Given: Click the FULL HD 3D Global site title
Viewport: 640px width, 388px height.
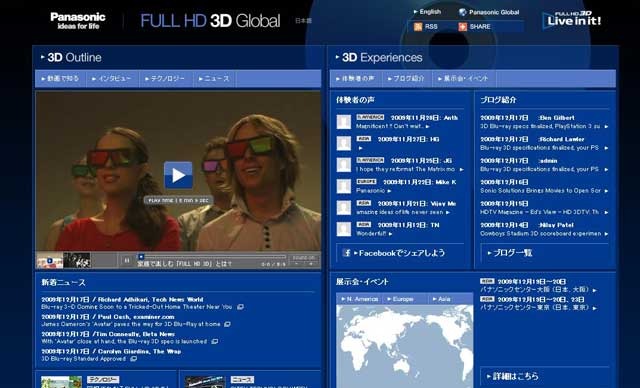Looking at the screenshot, I should 210,21.
